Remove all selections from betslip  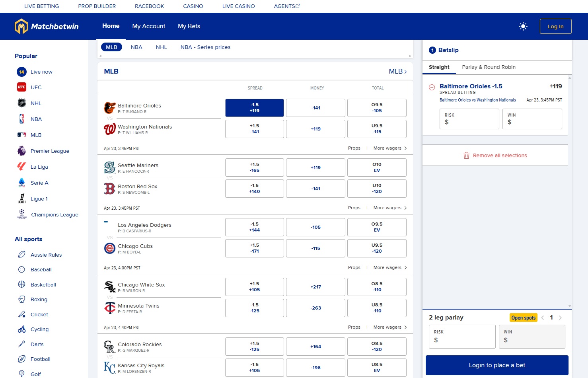[x=495, y=156]
